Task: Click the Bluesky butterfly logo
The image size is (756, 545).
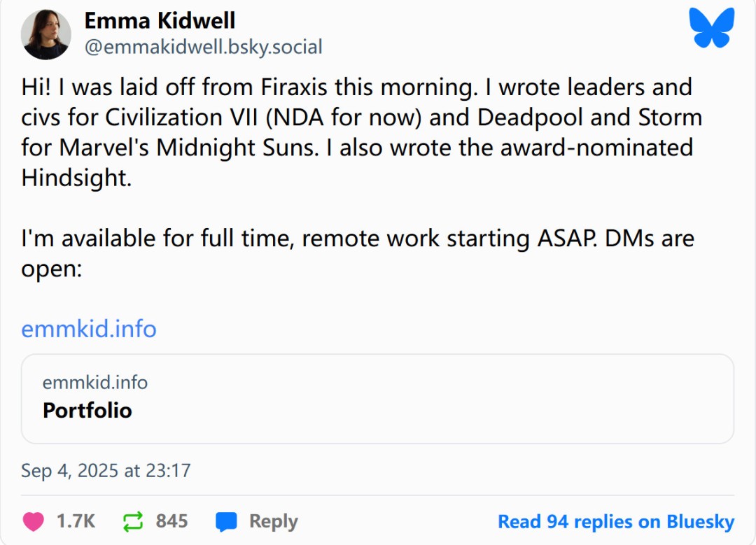Action: 711,28
